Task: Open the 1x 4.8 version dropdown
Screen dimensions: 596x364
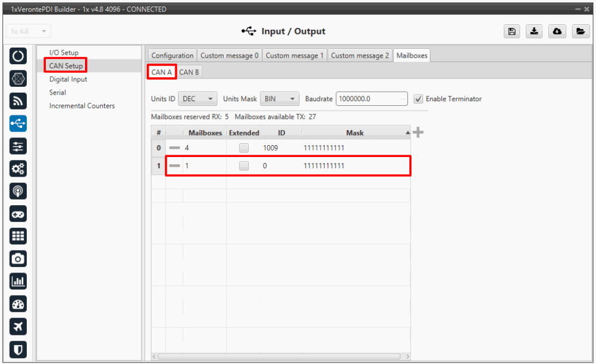Action: point(29,32)
